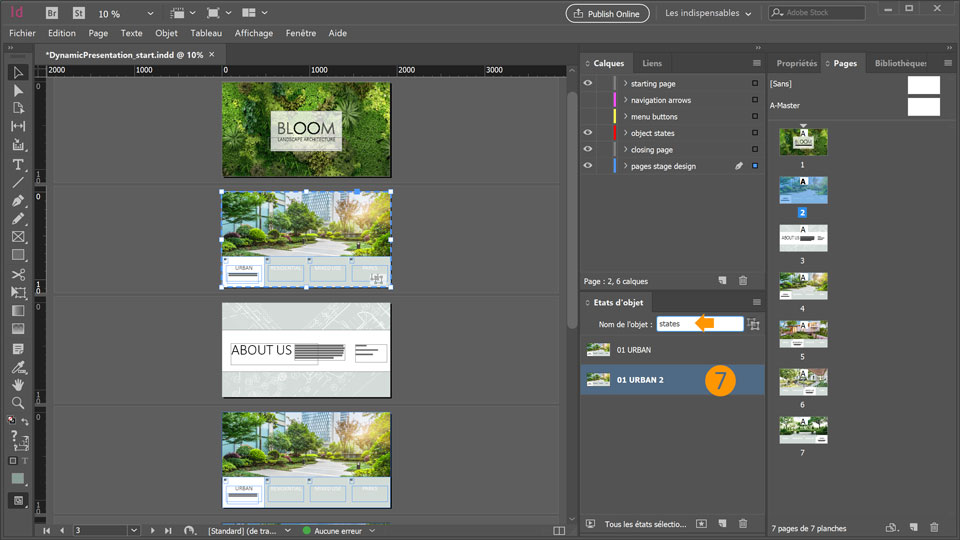Open the Affichage menu
This screenshot has width=960, height=540.
coord(253,33)
